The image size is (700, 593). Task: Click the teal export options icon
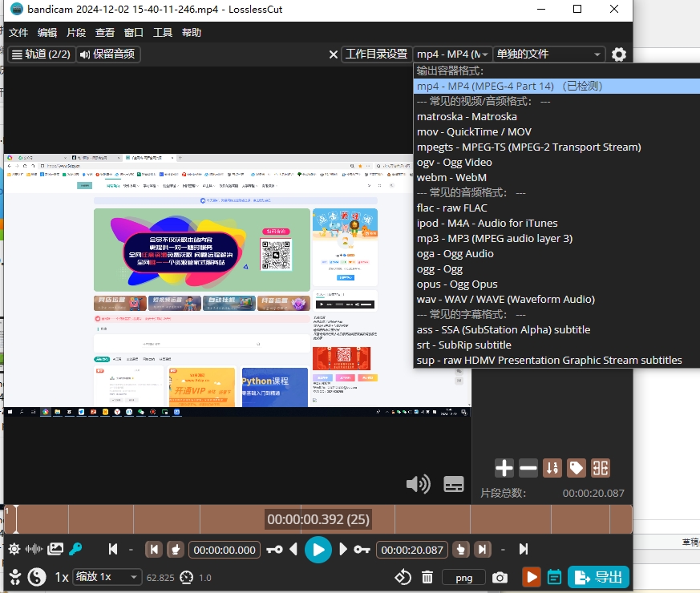pyautogui.click(x=554, y=578)
